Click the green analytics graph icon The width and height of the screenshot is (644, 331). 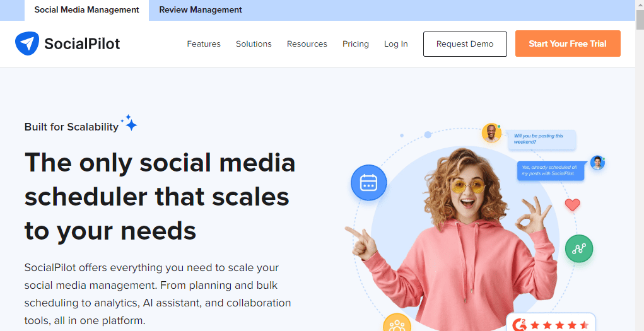tap(578, 248)
